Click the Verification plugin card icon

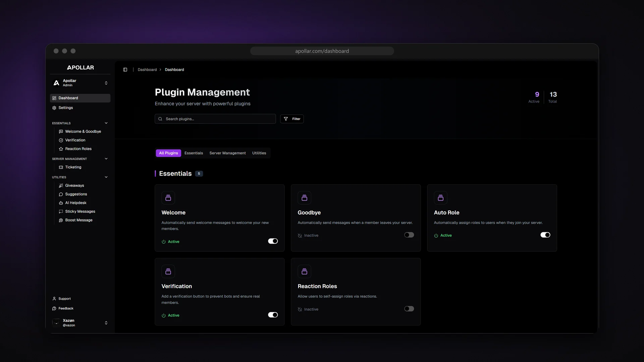[x=168, y=271]
